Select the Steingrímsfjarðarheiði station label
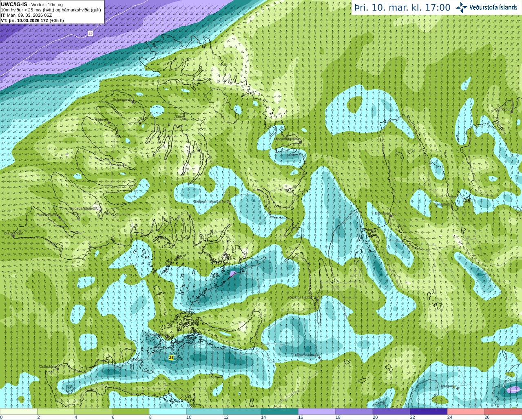The width and height of the screenshot is (522, 420). [211, 201]
